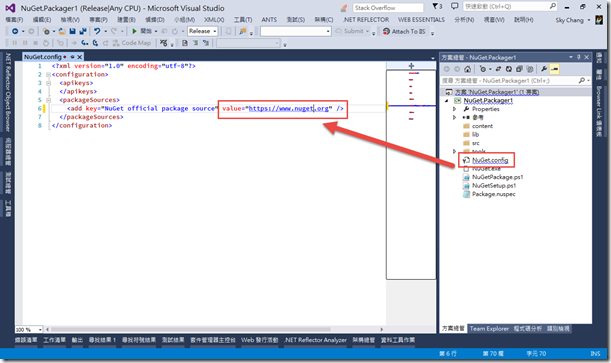Click the Undo arrow icon
This screenshot has width=611, height=363.
point(97,31)
